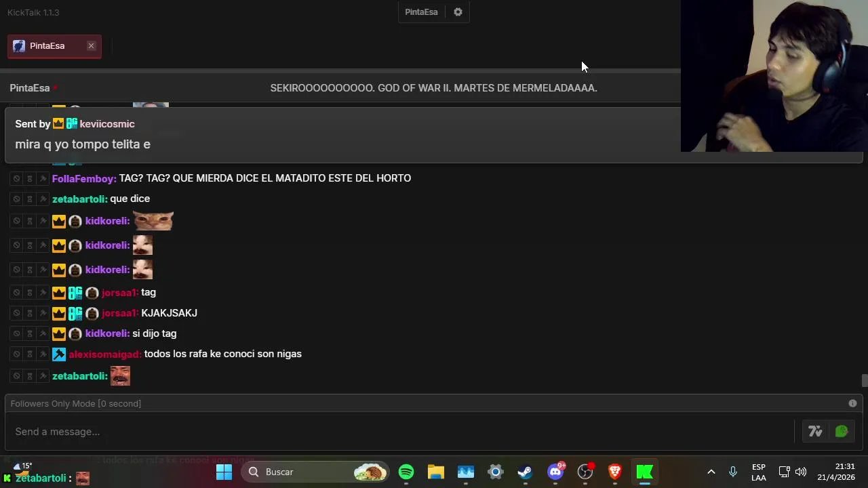Screen dimensions: 868x488
Task: Click gavel icon on 'que dice' row
Action: 43,199
